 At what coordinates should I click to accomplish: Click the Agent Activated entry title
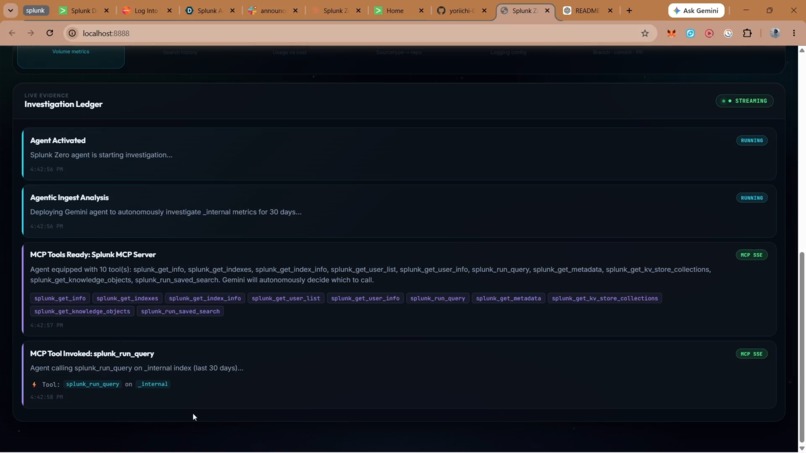click(58, 140)
